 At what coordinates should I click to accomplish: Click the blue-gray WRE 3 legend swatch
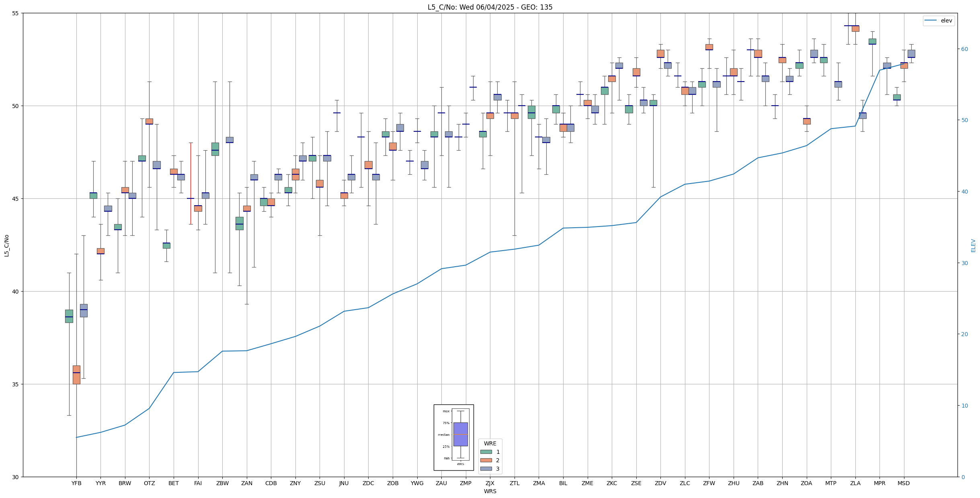486,469
